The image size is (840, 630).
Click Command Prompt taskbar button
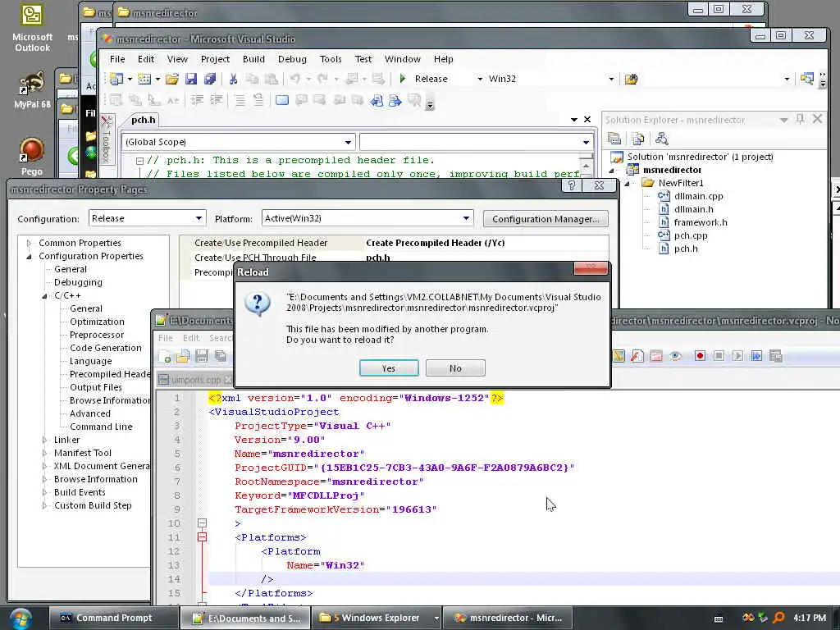point(113,618)
